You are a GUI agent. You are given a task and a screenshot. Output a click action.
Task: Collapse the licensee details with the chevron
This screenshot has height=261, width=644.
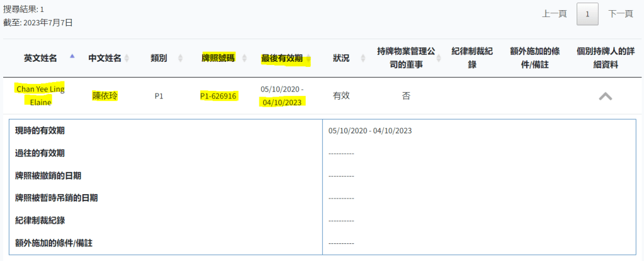605,96
